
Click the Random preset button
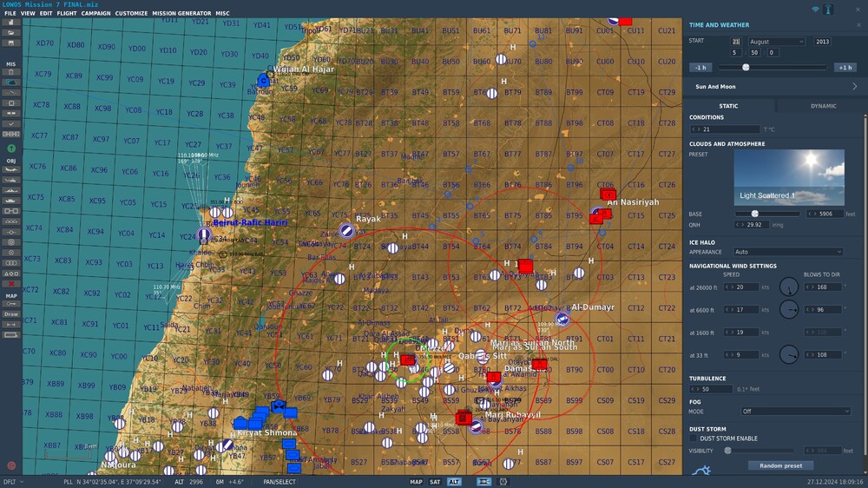780,465
